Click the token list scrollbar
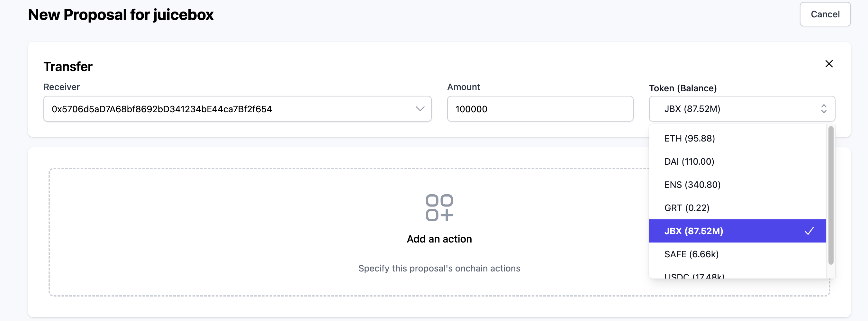Viewport: 868px width, 321px height. click(831, 196)
